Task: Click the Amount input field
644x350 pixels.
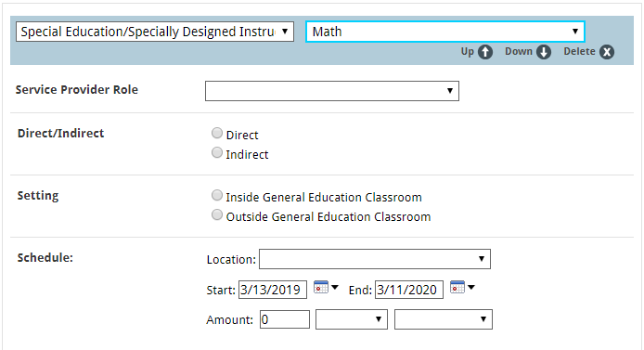Action: [285, 319]
